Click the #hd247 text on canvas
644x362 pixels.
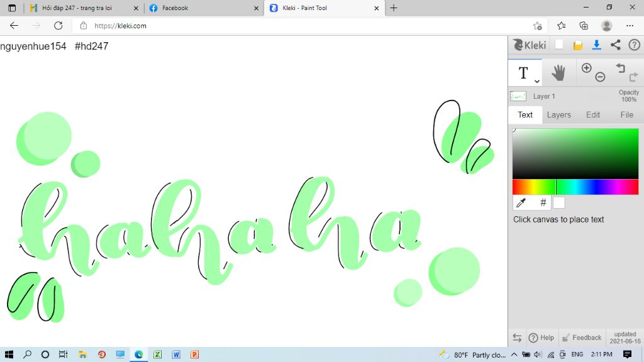92,46
